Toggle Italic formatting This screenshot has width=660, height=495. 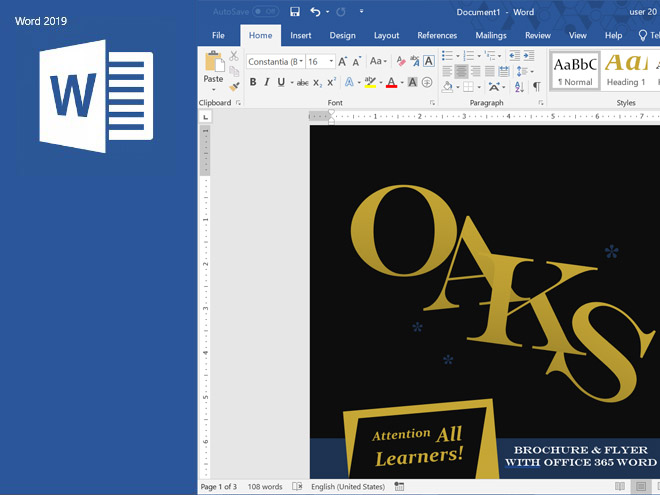267,82
